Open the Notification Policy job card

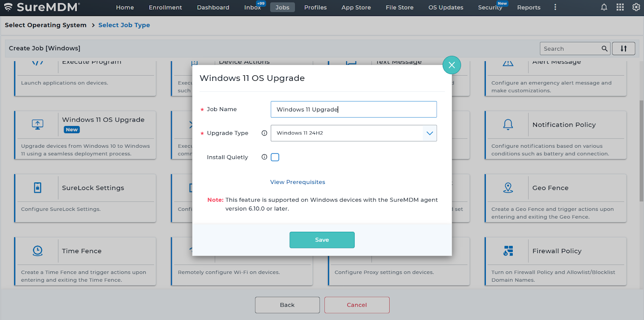click(x=555, y=135)
